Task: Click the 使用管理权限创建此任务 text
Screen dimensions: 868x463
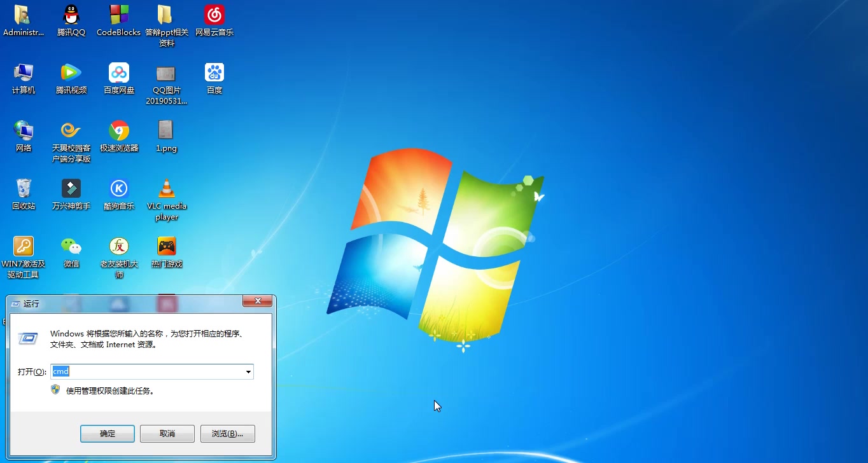Action: tap(110, 391)
